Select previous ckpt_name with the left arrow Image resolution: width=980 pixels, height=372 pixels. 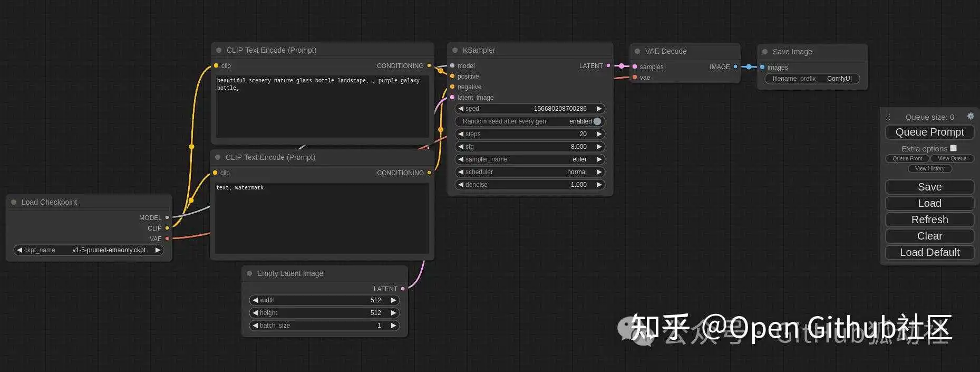pyautogui.click(x=20, y=250)
